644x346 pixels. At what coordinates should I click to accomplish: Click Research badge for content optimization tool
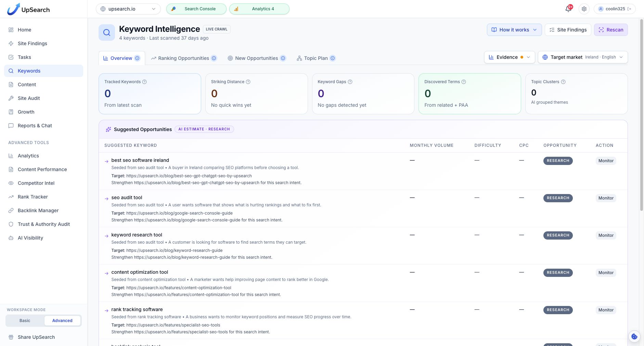pyautogui.click(x=558, y=273)
